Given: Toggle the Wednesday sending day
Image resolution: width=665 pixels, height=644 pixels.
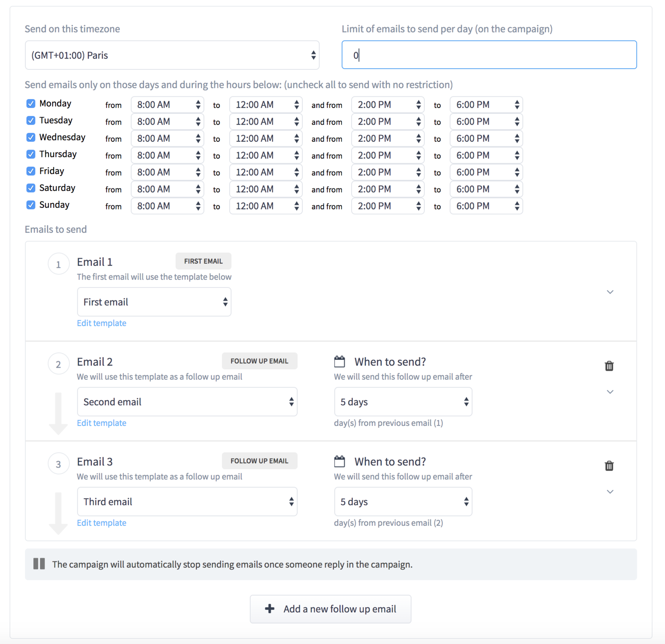Looking at the screenshot, I should (x=31, y=137).
